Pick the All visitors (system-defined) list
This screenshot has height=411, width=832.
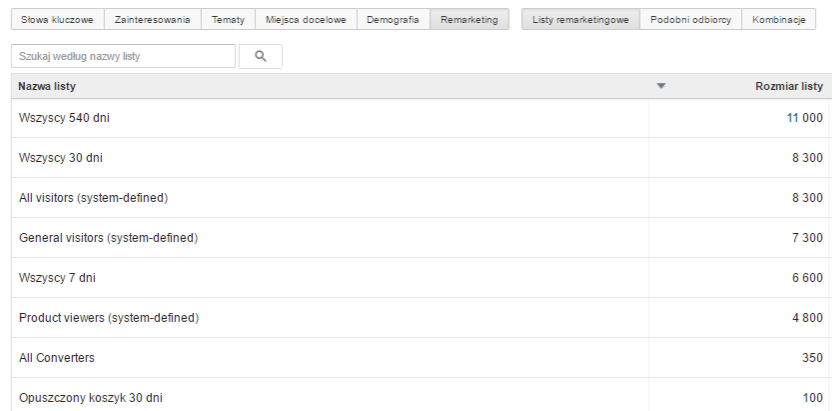point(93,198)
